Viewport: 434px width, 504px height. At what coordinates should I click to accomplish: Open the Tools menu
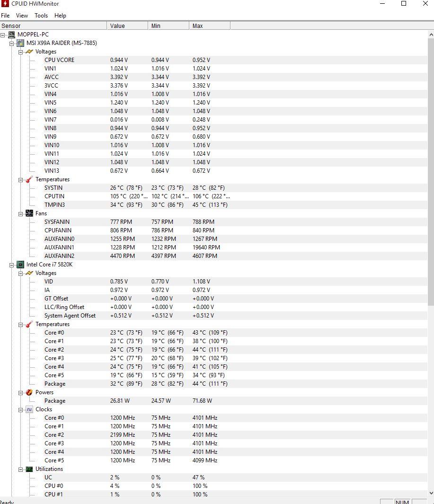coord(41,16)
